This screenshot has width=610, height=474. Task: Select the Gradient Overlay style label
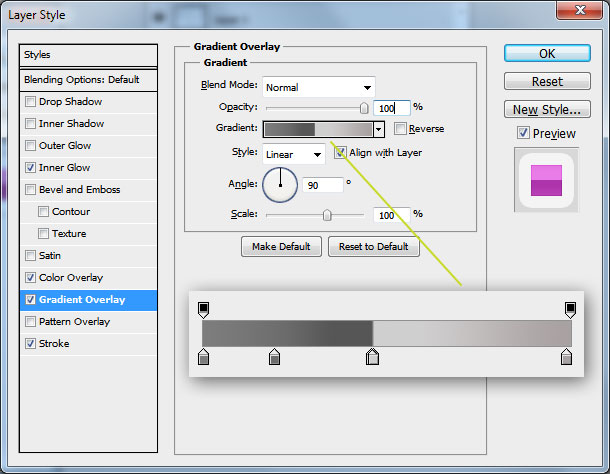click(82, 300)
